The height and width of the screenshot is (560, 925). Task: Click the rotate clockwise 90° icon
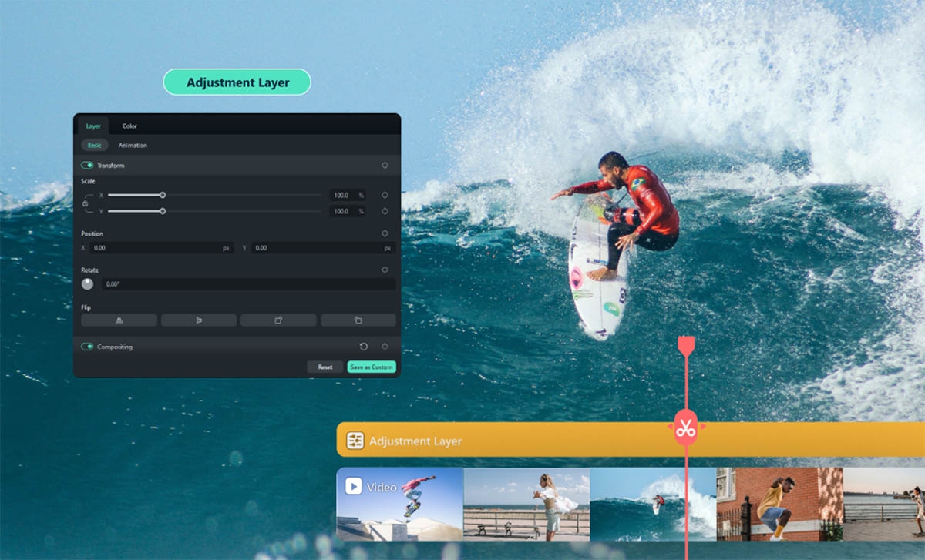[x=278, y=320]
